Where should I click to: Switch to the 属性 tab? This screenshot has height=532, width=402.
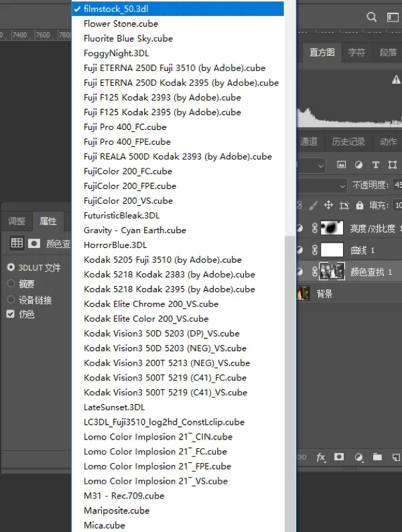click(x=48, y=221)
